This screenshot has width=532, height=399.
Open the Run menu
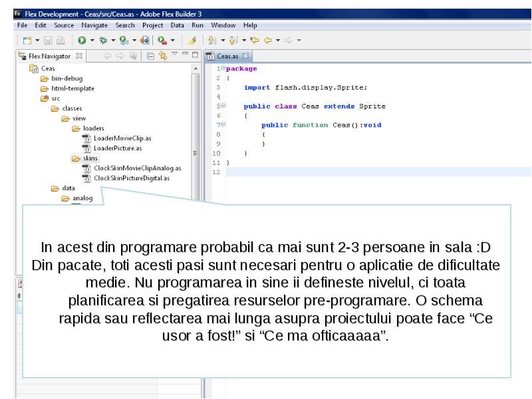pyautogui.click(x=198, y=25)
